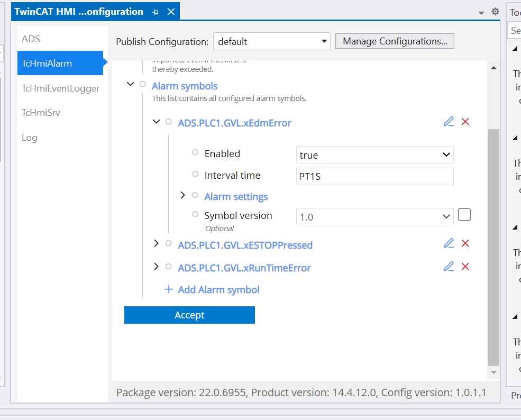The height and width of the screenshot is (420, 521).
Task: Select the Log sidebar tab
Action: [x=30, y=138]
